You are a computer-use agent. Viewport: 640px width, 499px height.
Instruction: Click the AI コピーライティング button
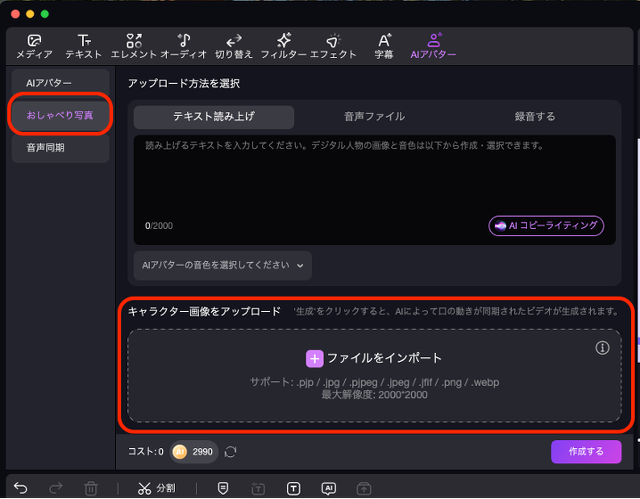[x=546, y=226]
